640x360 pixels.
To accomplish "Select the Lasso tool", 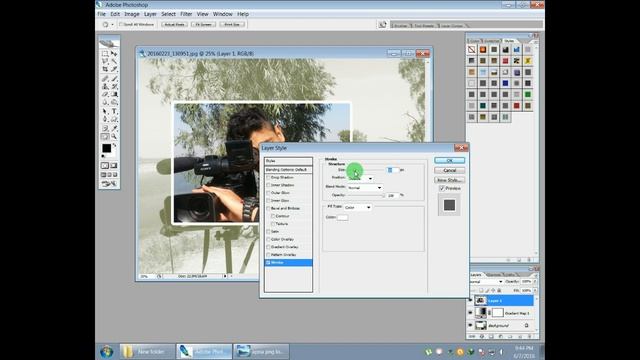I will pyautogui.click(x=105, y=61).
